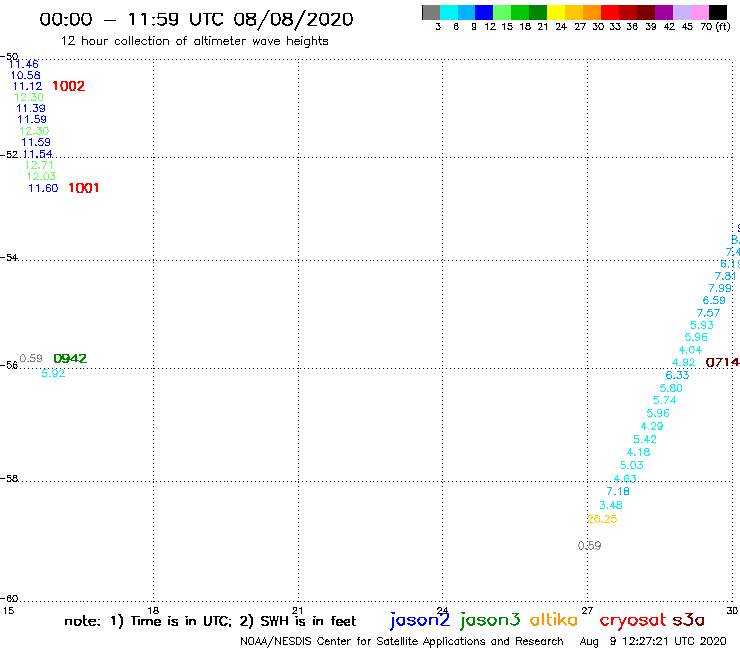Screen dimensions: 740x650
Task: Click the orange swatch in the legend
Action: tap(592, 12)
